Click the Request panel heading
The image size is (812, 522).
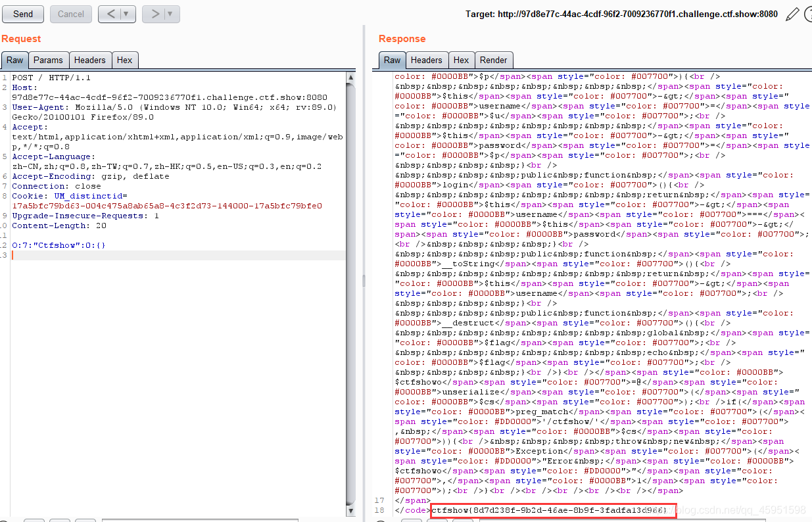coord(21,39)
